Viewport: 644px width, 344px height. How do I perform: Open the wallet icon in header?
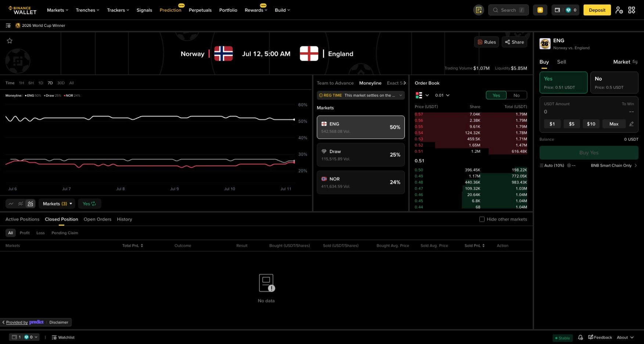click(557, 10)
